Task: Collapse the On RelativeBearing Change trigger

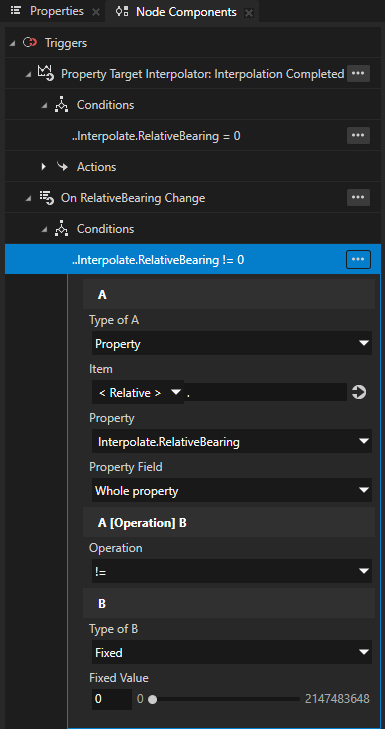Action: (29, 199)
